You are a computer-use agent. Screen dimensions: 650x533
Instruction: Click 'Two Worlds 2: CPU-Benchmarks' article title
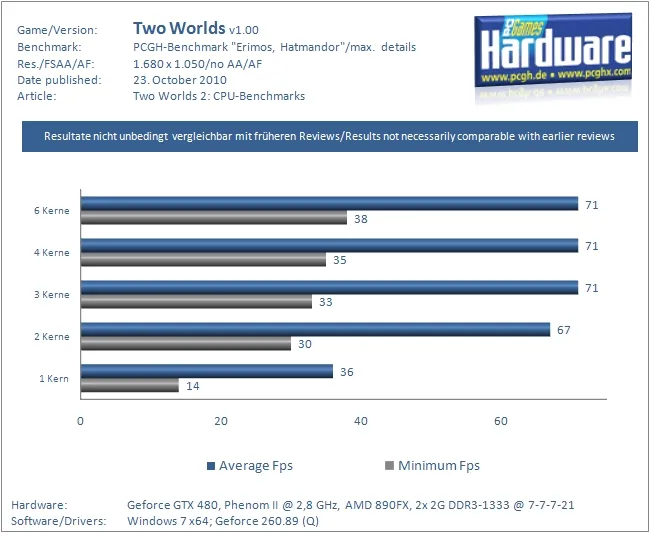pyautogui.click(x=219, y=96)
